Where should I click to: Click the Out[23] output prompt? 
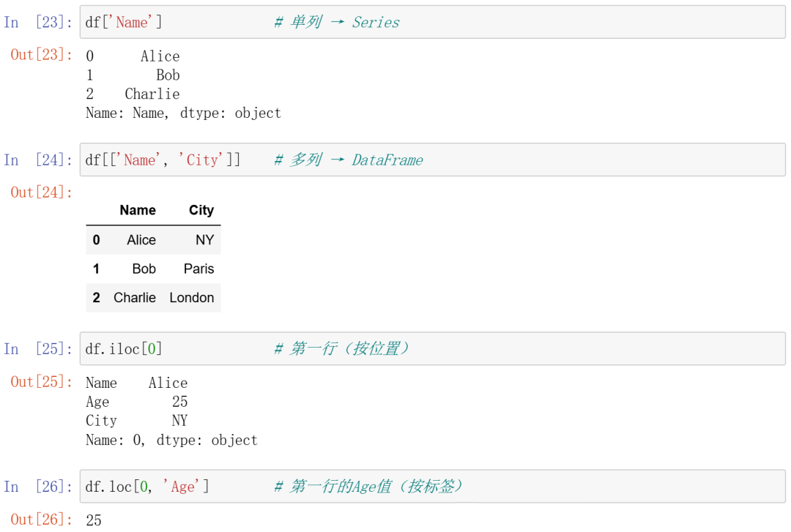click(x=41, y=54)
